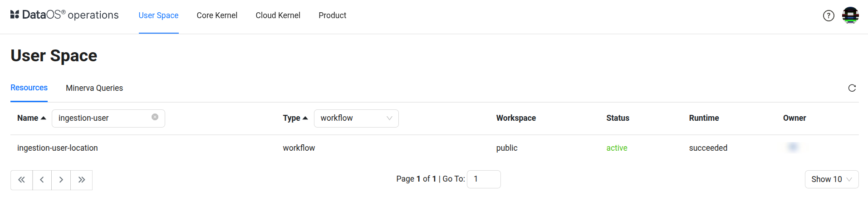
Task: Switch to Minerva Queries tab
Action: [94, 88]
